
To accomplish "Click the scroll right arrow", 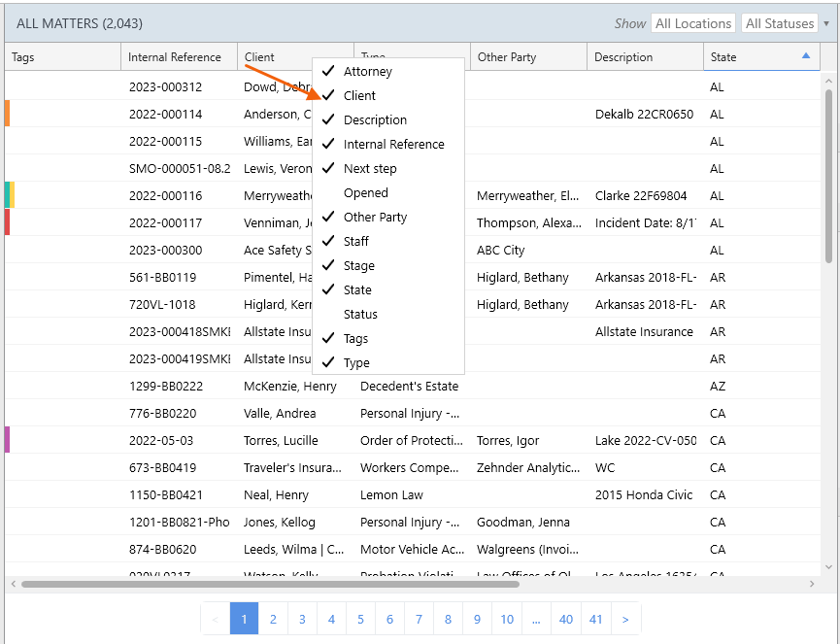I will (x=812, y=584).
